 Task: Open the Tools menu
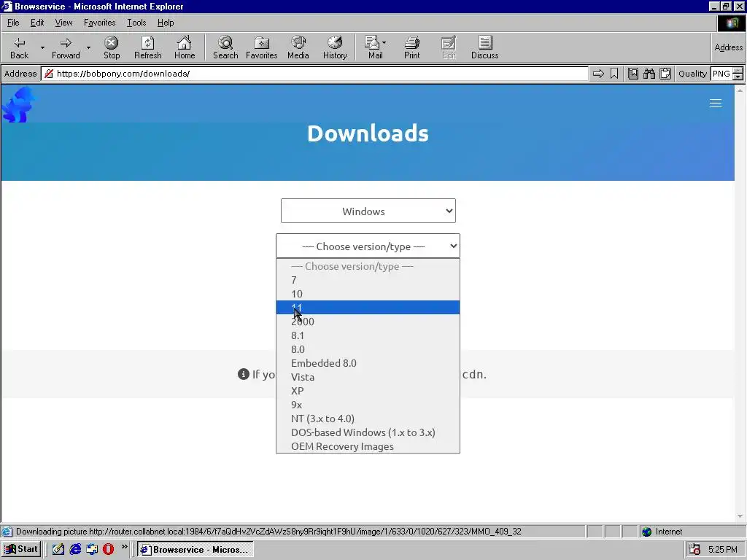136,23
